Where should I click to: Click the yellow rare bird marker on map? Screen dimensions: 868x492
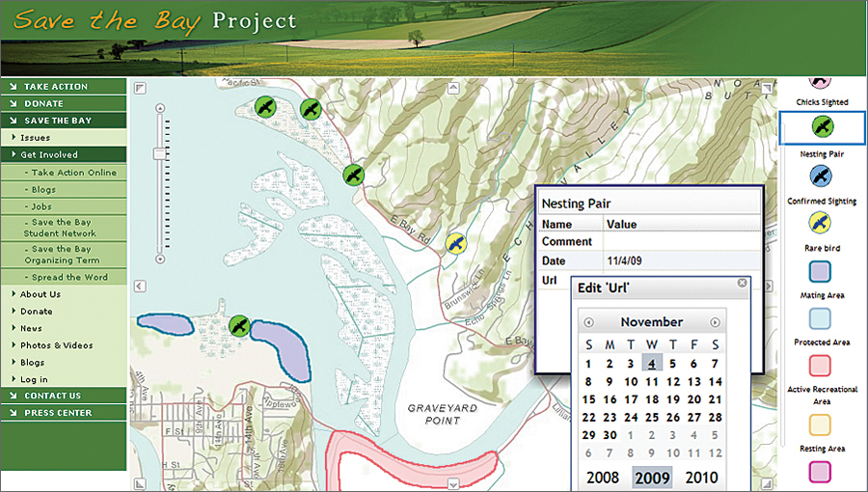(455, 243)
